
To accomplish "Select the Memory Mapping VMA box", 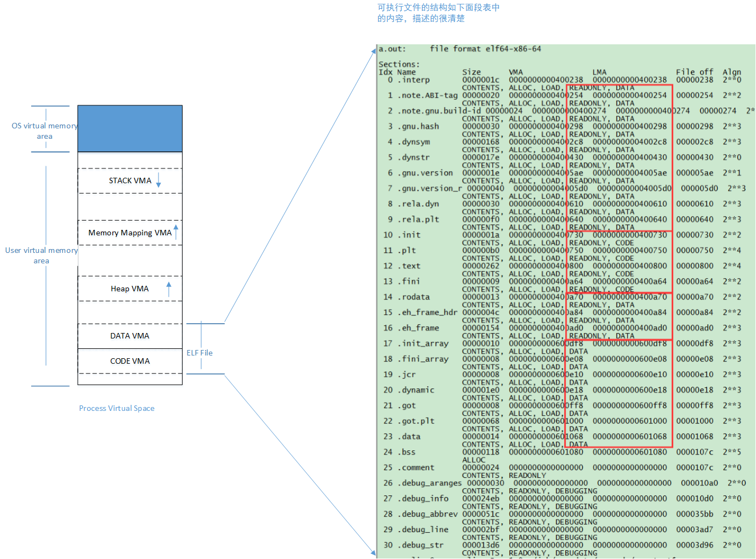I will coord(129,233).
